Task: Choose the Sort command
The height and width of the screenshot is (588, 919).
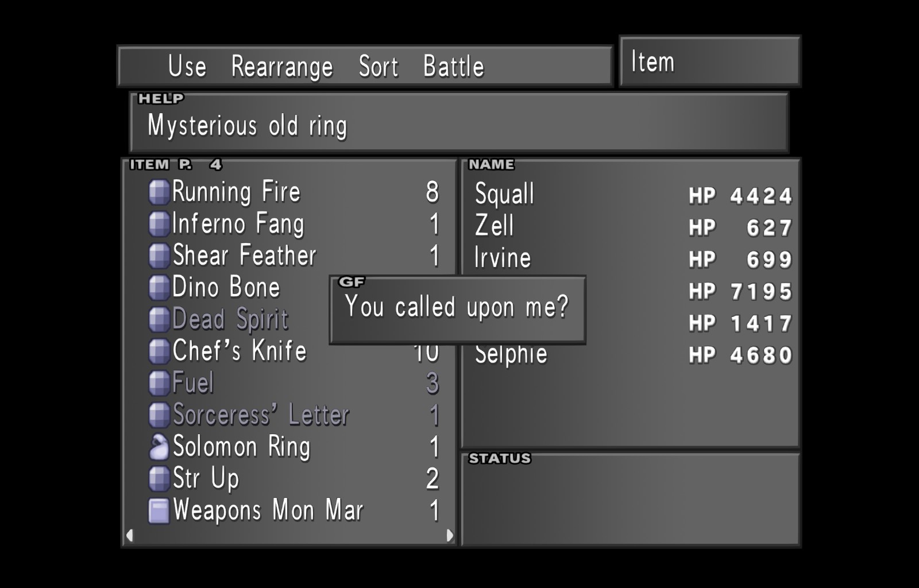Action: [x=379, y=66]
